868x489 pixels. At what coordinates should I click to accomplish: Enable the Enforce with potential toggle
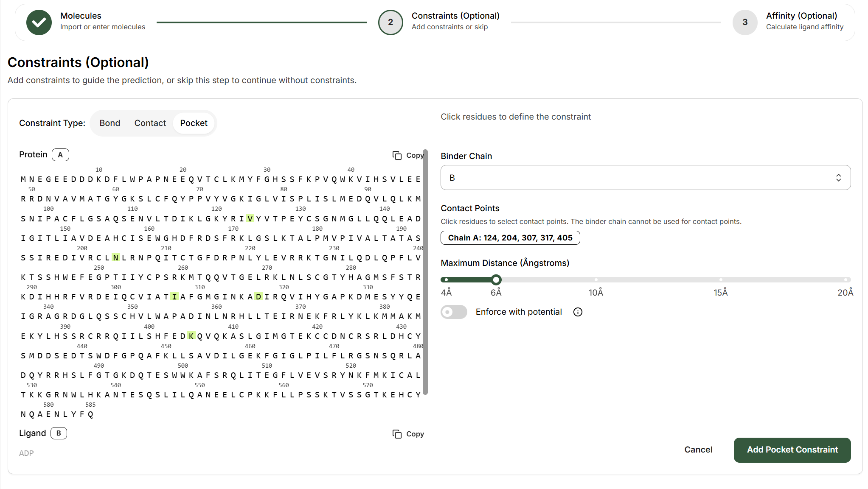(x=453, y=312)
